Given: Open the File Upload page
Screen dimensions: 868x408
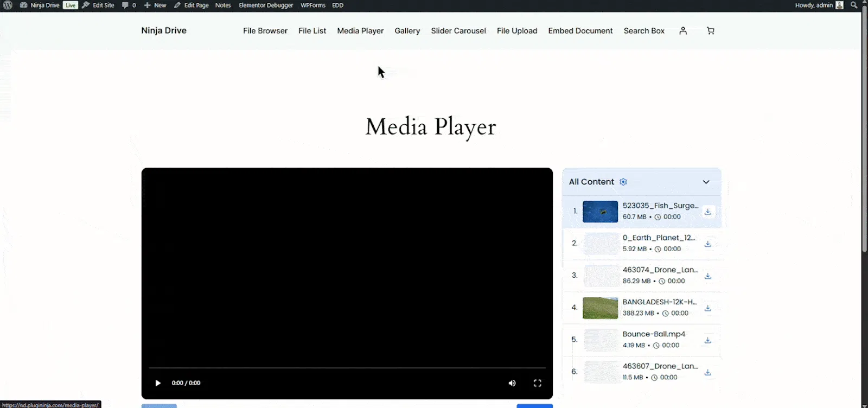Looking at the screenshot, I should (x=517, y=31).
